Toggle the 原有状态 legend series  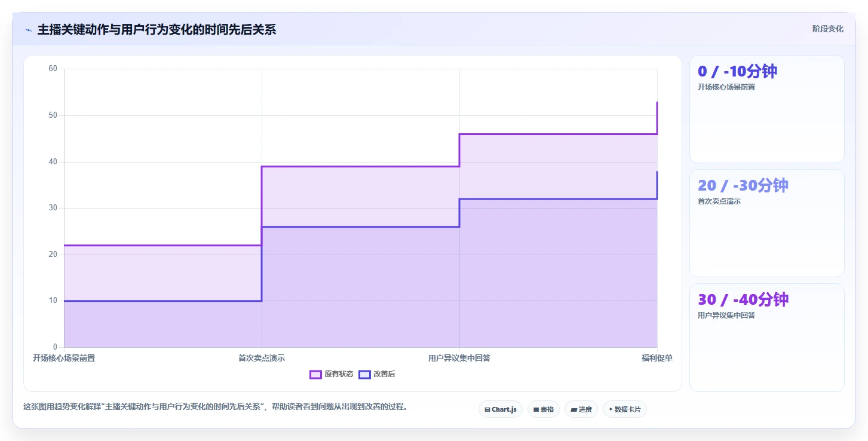point(332,374)
